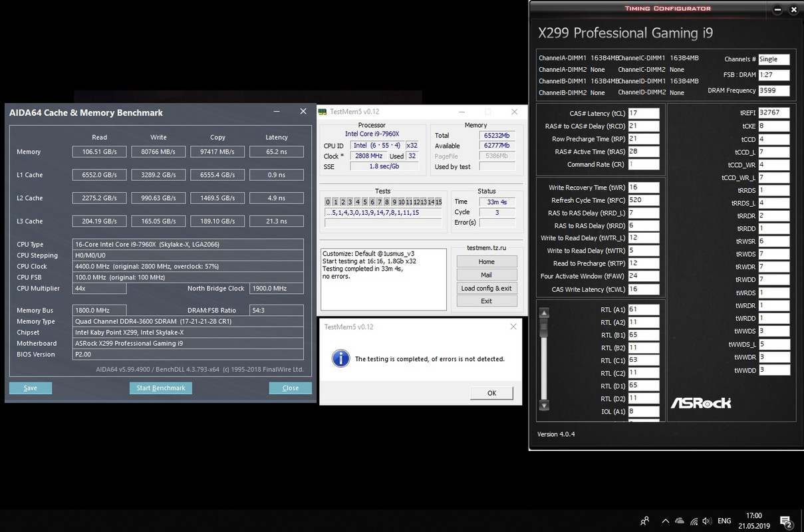Screen dimensions: 804x532
Task: Click OK in the testing completed dialog
Action: (491, 393)
